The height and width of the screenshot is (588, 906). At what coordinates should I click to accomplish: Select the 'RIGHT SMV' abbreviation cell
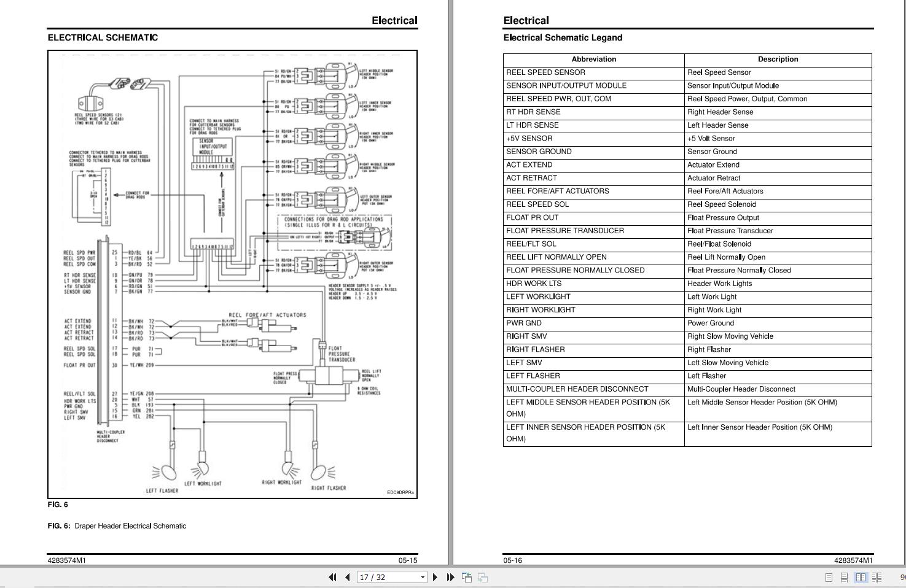pos(594,336)
